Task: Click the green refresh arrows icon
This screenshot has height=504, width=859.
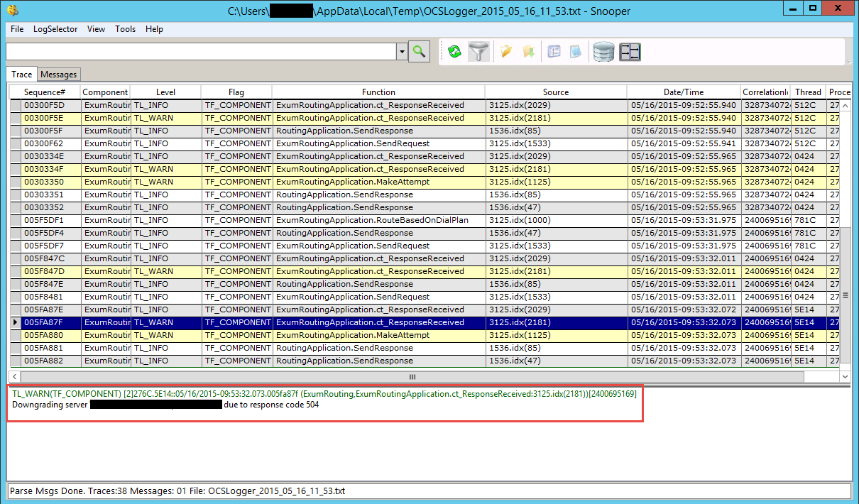Action: point(454,51)
